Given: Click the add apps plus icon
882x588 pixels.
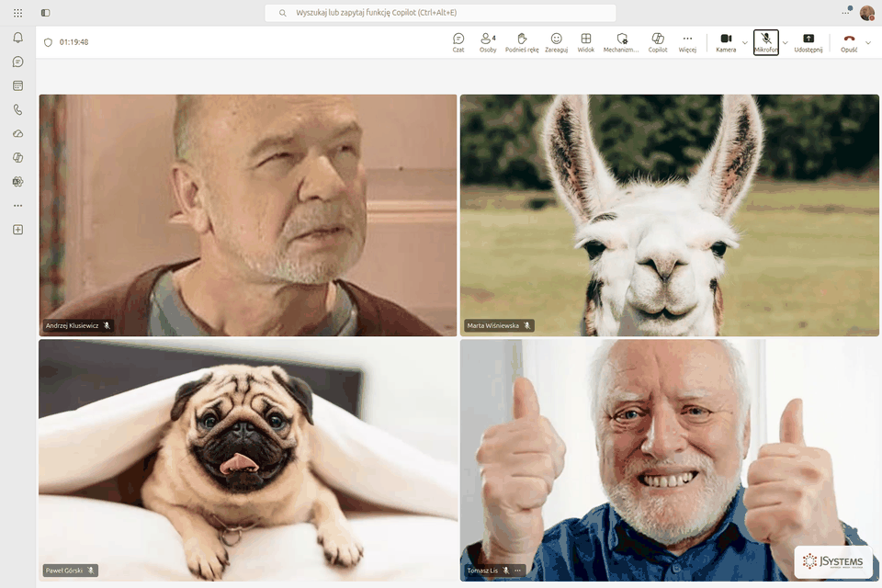Looking at the screenshot, I should 18,230.
